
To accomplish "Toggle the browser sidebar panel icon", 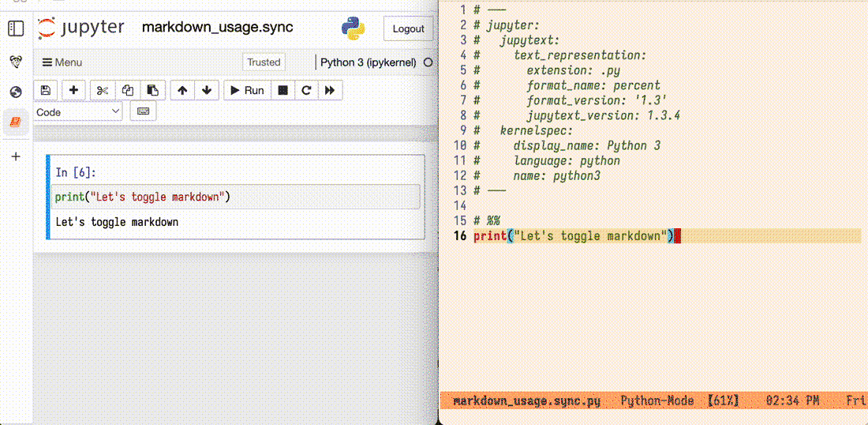I will [x=16, y=29].
